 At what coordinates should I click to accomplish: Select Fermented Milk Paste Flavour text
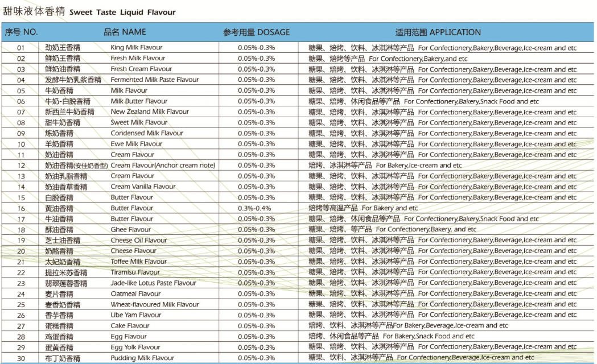(154, 80)
